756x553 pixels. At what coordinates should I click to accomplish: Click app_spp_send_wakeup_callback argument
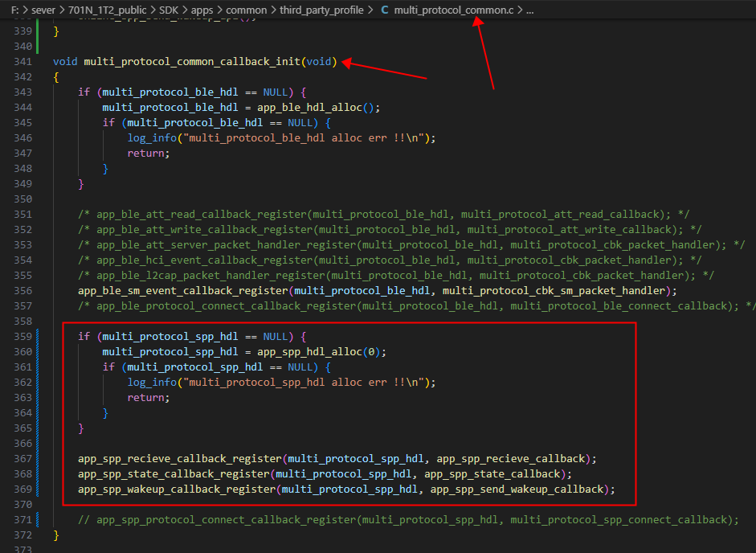tap(517, 490)
